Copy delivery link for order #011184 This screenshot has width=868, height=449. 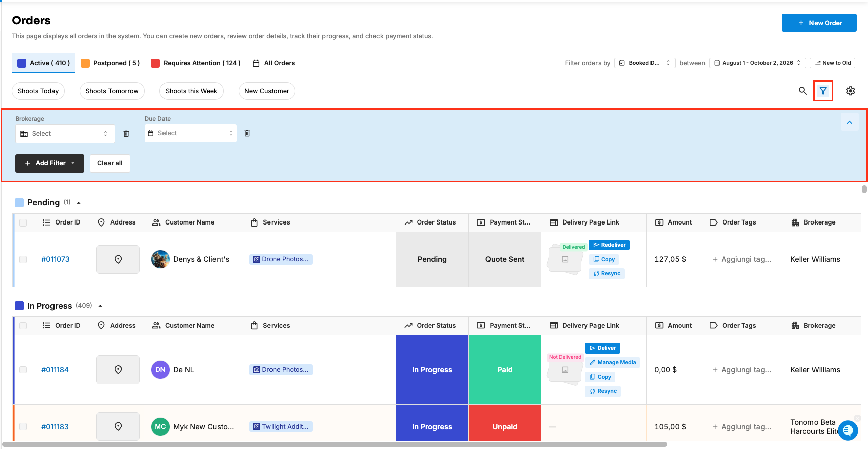click(600, 377)
